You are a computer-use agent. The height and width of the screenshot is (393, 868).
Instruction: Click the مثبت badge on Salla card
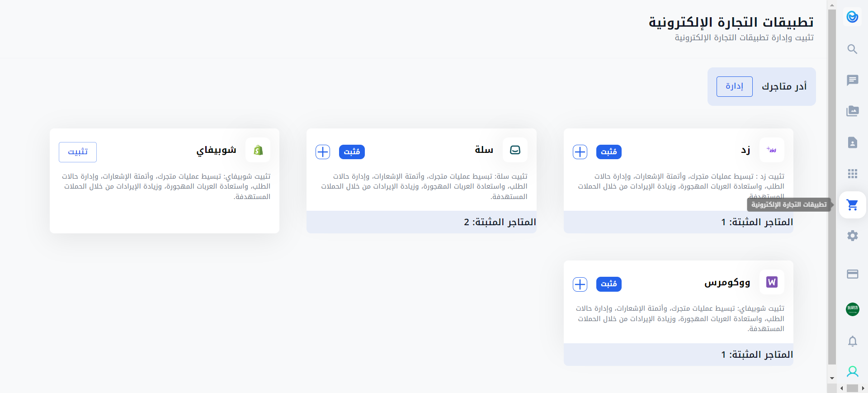352,152
